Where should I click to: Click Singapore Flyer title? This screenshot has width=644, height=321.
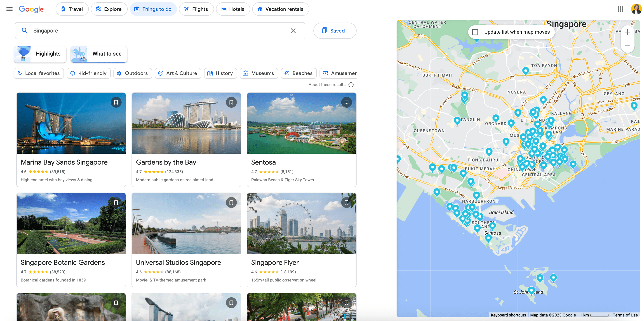pos(275,263)
